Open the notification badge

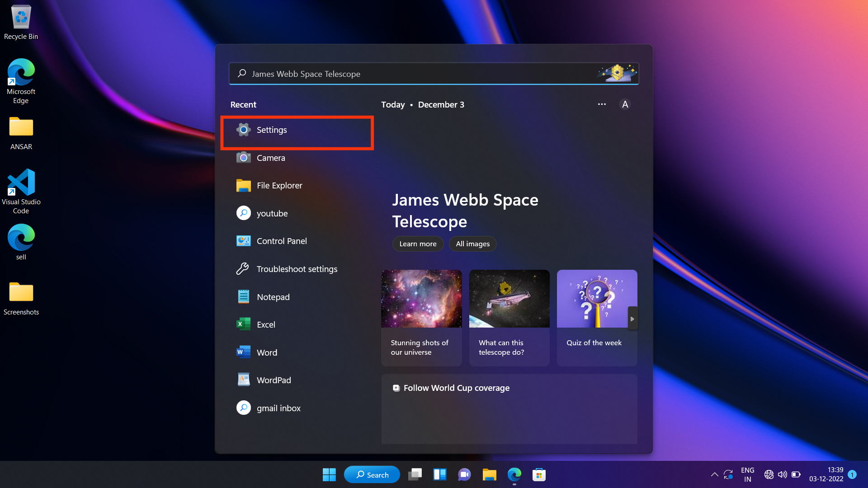point(852,474)
